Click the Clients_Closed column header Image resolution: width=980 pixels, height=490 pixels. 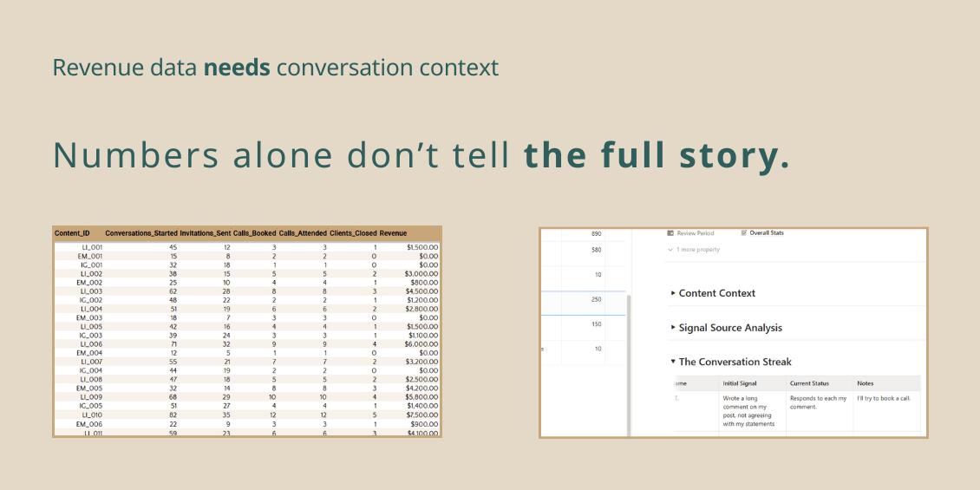pos(353,233)
